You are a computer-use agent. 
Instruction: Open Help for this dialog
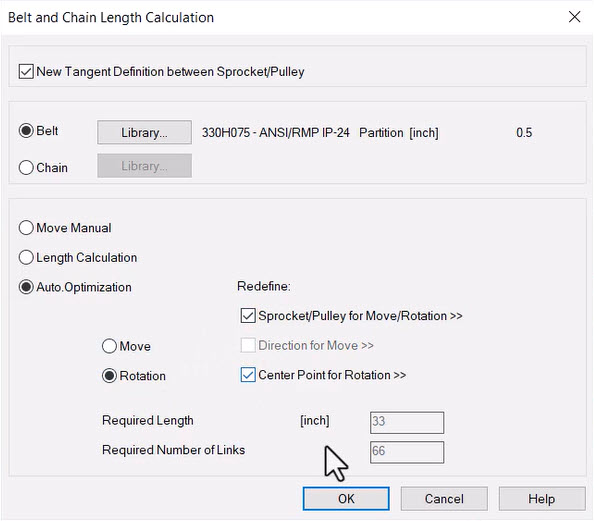(x=542, y=499)
